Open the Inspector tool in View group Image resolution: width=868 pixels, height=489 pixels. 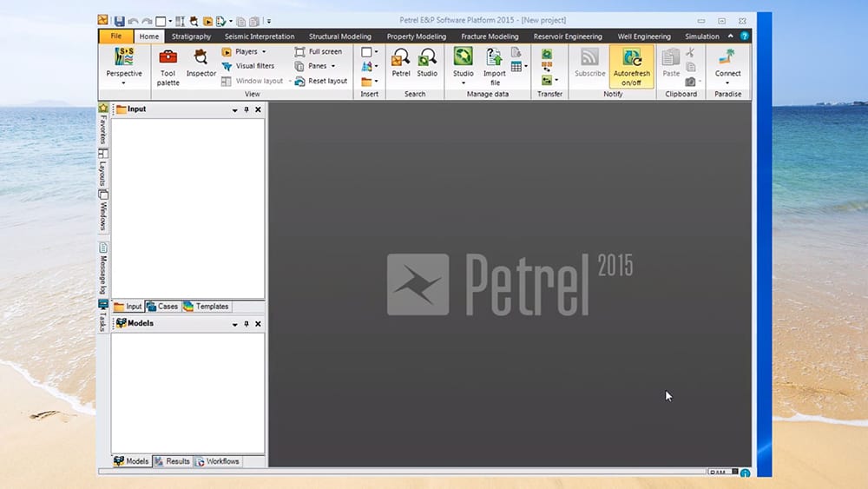201,56
